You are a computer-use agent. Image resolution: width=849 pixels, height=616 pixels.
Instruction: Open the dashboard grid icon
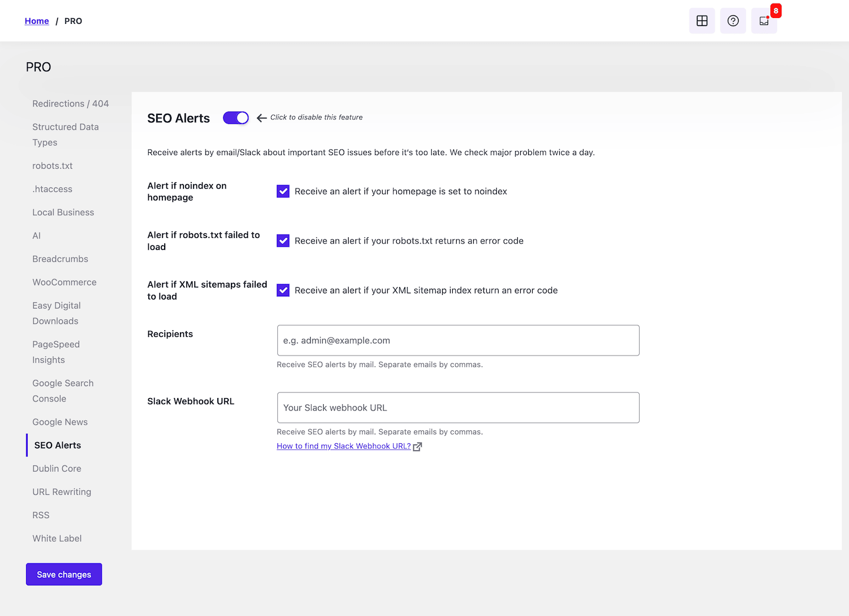coord(702,21)
